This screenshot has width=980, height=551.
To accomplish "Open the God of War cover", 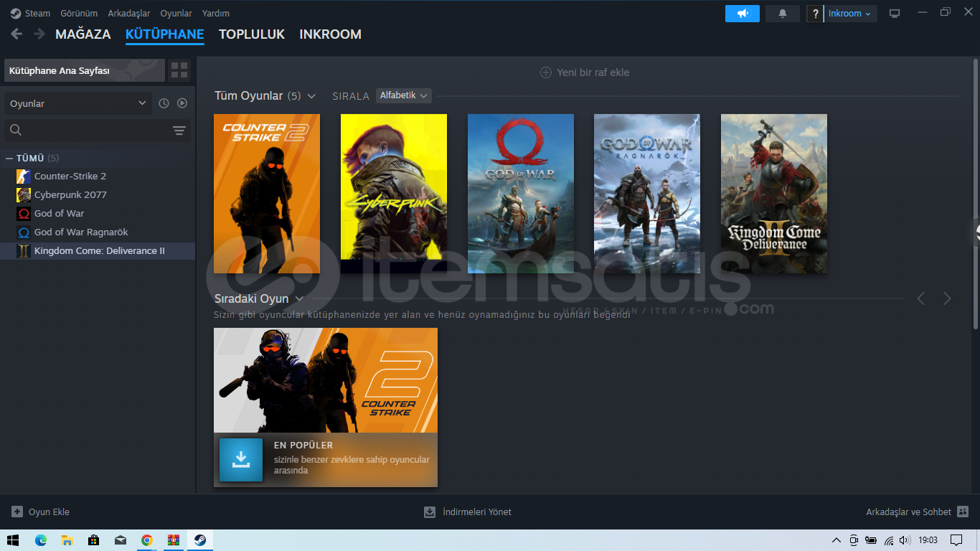I will tap(521, 194).
